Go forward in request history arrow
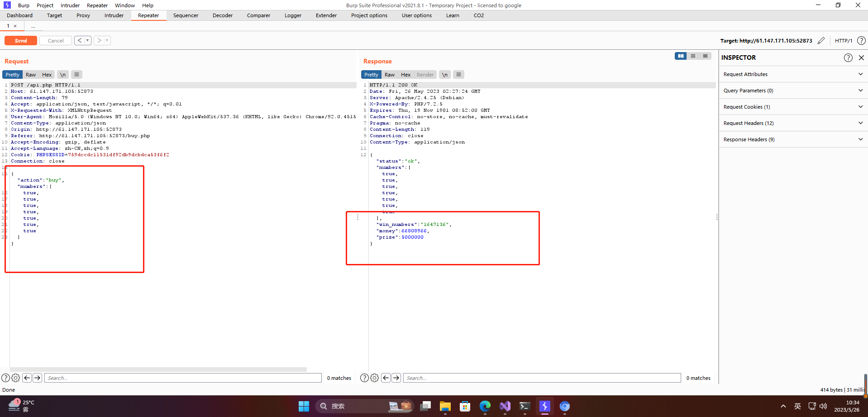The height and width of the screenshot is (417, 868). [99, 41]
